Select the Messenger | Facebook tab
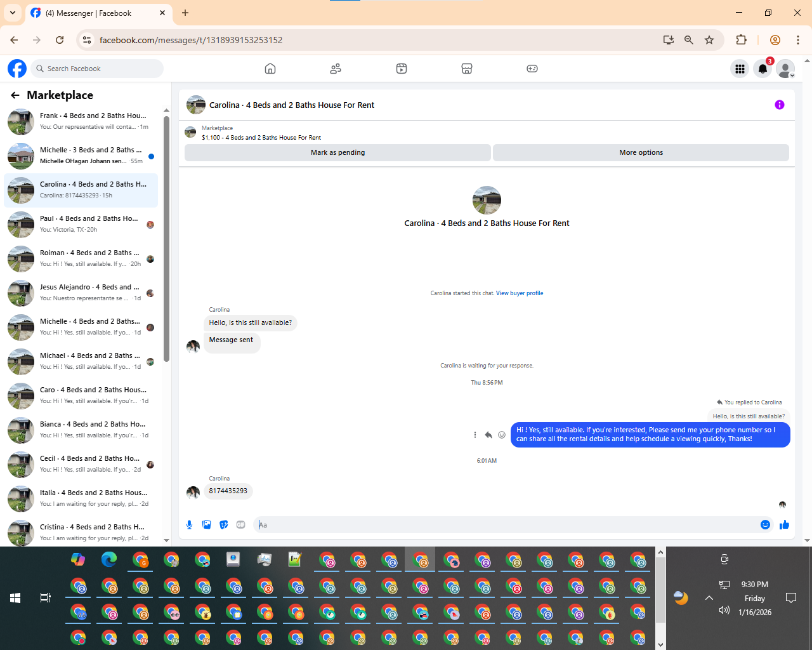Viewport: 812px width, 650px height. click(98, 13)
